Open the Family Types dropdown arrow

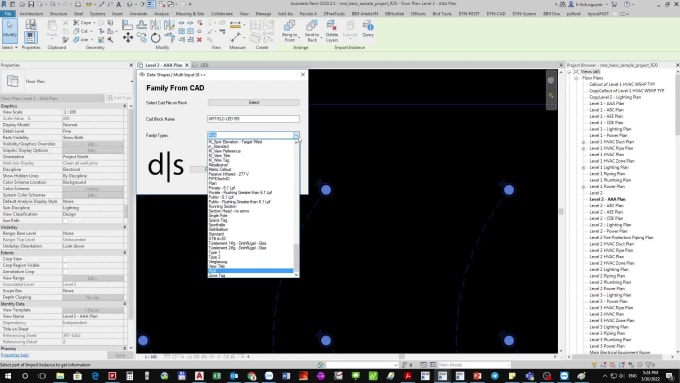[x=296, y=135]
